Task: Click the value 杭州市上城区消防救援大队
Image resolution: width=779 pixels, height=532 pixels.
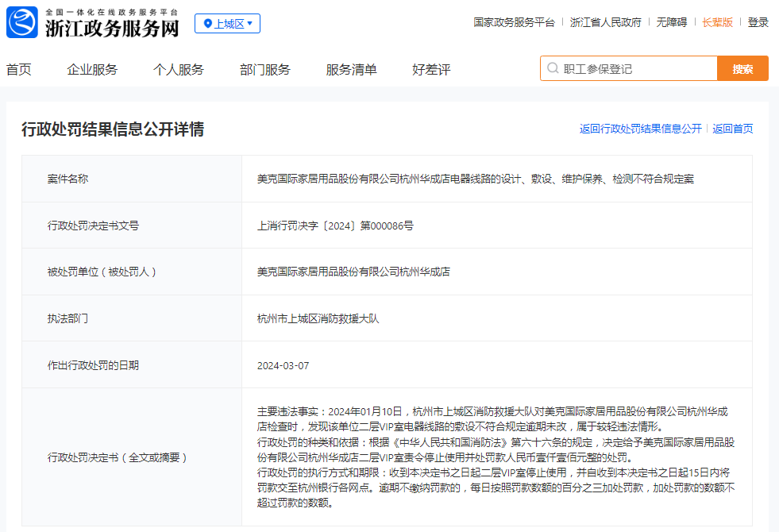Action: [318, 318]
